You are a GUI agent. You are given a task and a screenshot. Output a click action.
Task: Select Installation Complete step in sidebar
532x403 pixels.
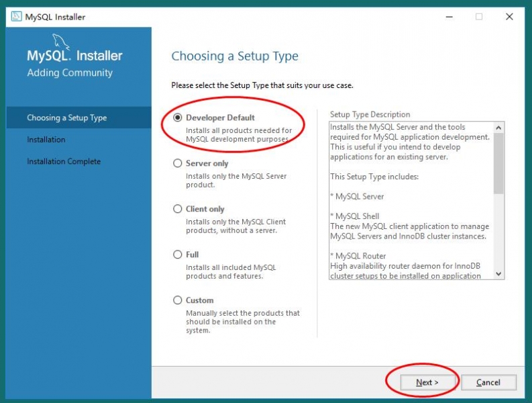64,161
